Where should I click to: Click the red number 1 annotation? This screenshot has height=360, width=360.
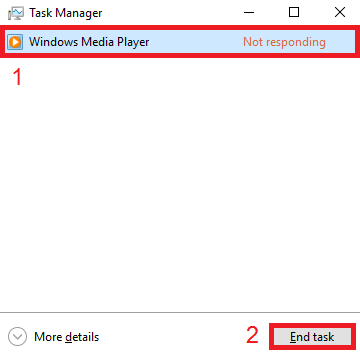click(17, 76)
